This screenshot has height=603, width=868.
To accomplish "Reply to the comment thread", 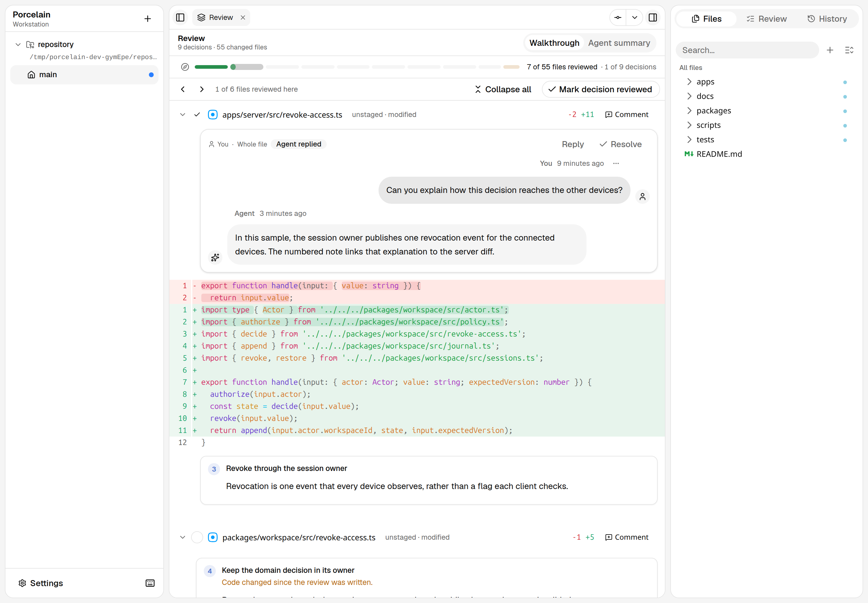I will tap(572, 144).
